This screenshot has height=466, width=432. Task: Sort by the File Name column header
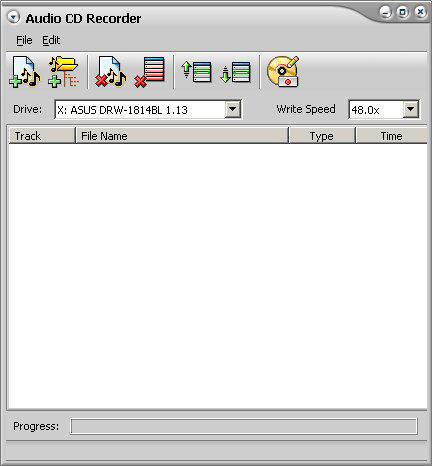click(182, 136)
